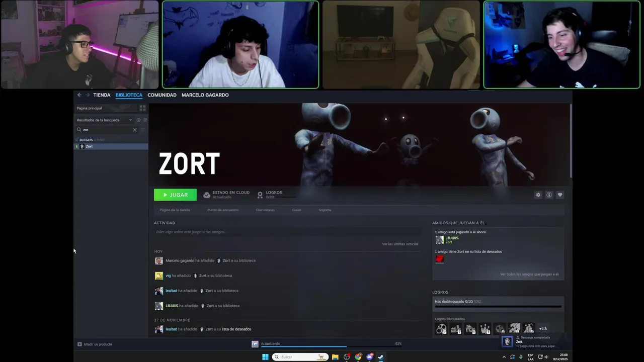Open the bowling pins locked achievement
The height and width of the screenshot is (362, 644).
(x=485, y=329)
